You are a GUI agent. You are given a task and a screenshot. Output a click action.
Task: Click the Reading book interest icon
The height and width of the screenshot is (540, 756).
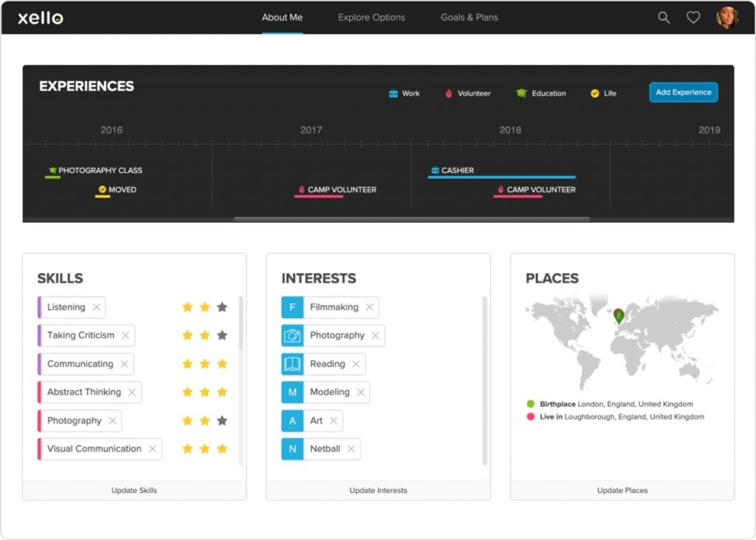pos(292,364)
